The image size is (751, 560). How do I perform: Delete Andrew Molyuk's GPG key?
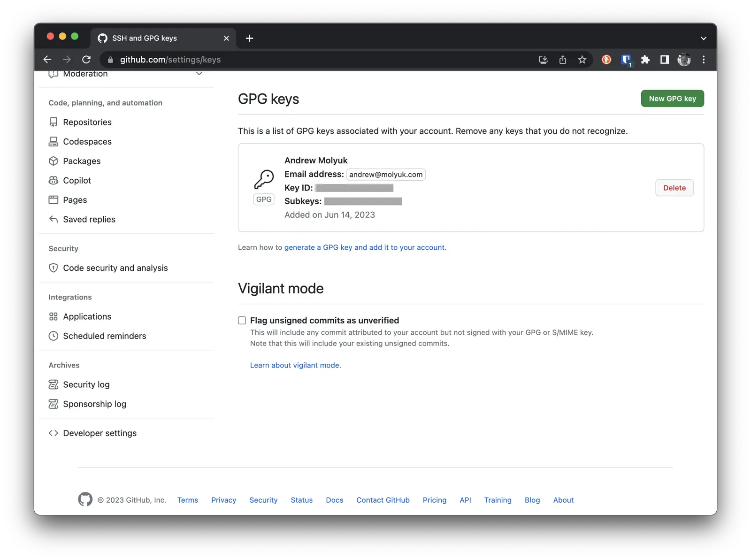[x=674, y=188]
